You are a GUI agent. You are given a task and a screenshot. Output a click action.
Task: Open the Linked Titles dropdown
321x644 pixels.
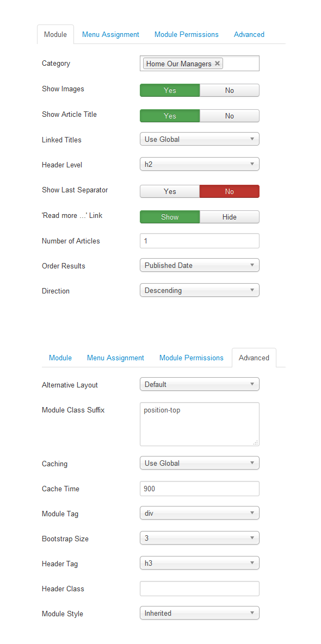[200, 139]
